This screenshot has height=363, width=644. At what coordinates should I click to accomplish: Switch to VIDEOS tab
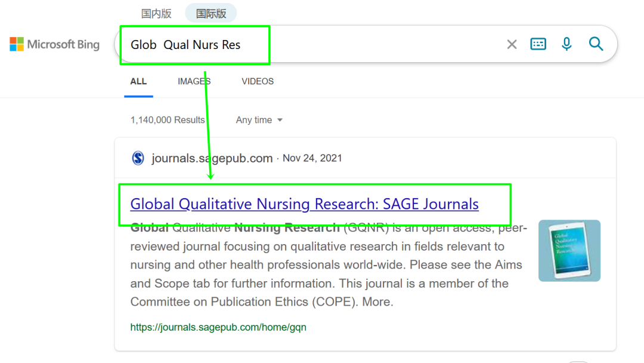coord(258,81)
